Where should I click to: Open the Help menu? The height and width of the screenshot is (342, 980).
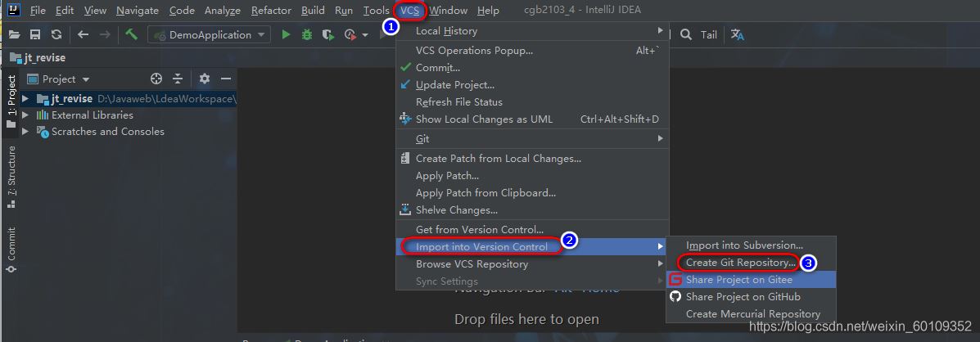click(488, 10)
